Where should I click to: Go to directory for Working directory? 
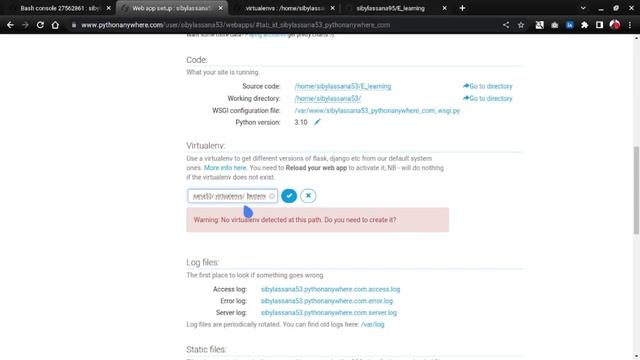tap(487, 98)
